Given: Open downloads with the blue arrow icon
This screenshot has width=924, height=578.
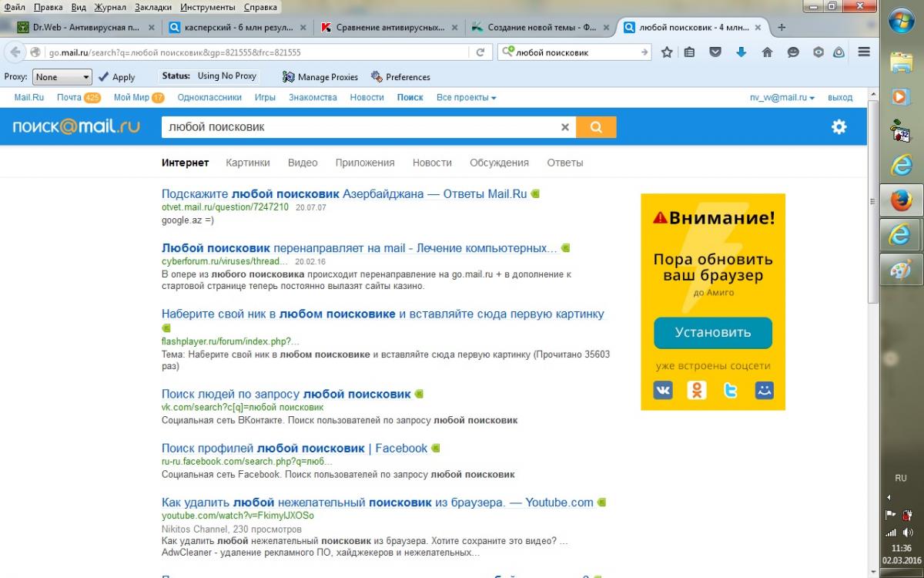Looking at the screenshot, I should 741,52.
